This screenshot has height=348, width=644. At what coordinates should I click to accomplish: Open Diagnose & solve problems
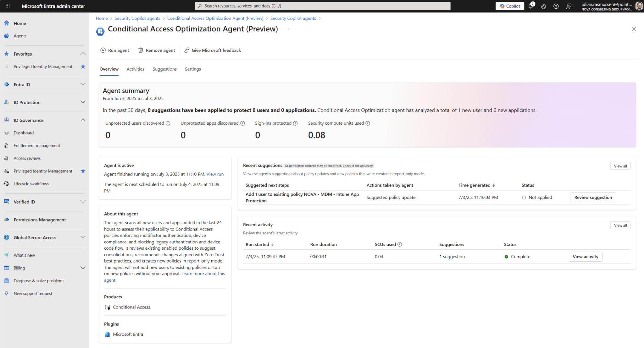39,280
